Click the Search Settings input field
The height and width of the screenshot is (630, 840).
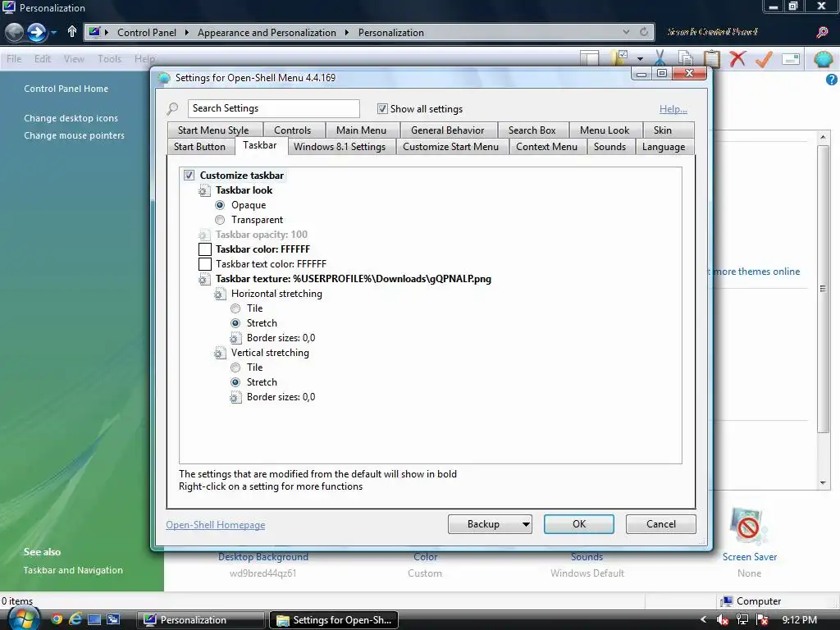(x=273, y=109)
